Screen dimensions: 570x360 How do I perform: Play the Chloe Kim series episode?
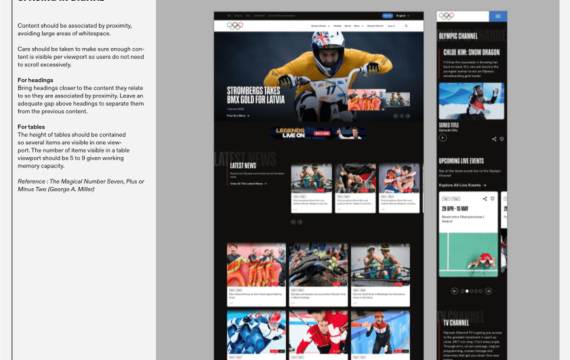pyautogui.click(x=442, y=138)
